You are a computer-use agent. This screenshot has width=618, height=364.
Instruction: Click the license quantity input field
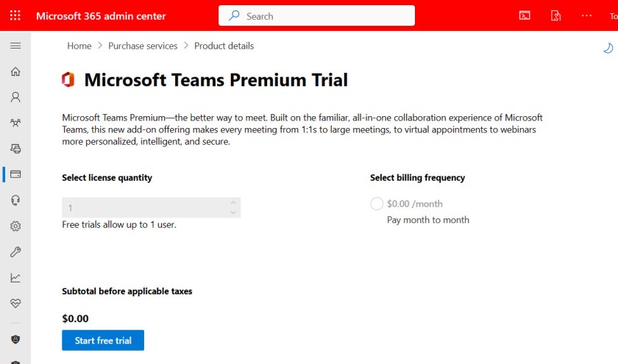click(x=152, y=207)
